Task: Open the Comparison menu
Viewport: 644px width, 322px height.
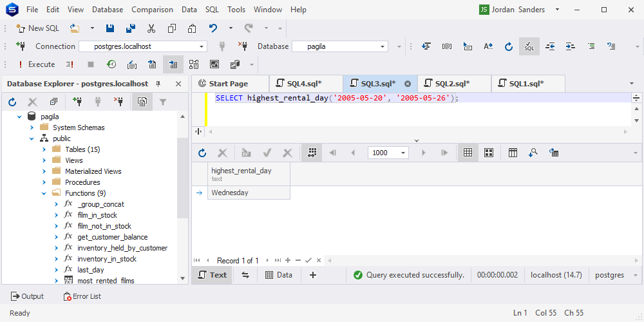Action: pos(153,10)
